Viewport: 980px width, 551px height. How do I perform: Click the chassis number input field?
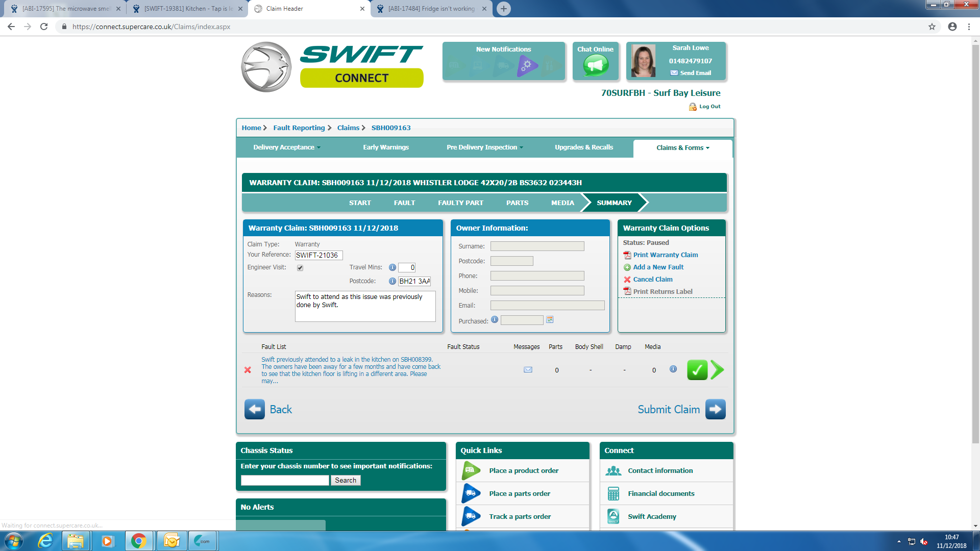pyautogui.click(x=285, y=481)
